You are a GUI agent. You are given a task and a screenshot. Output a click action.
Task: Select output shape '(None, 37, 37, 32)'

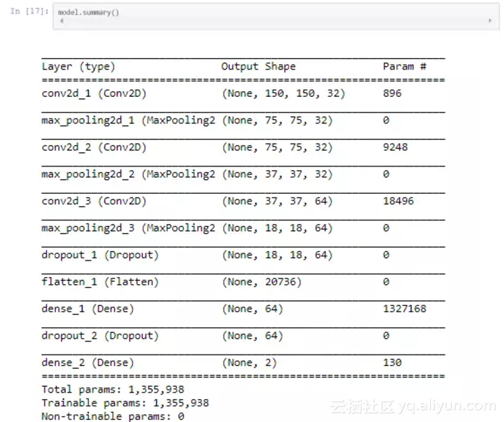pyautogui.click(x=277, y=174)
